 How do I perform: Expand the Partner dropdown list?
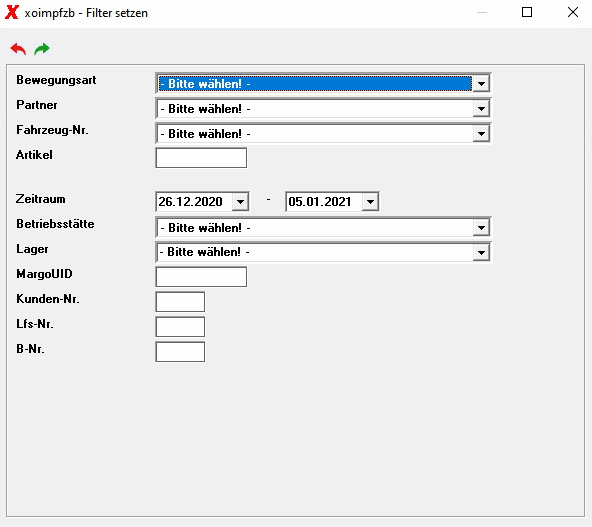[481, 109]
